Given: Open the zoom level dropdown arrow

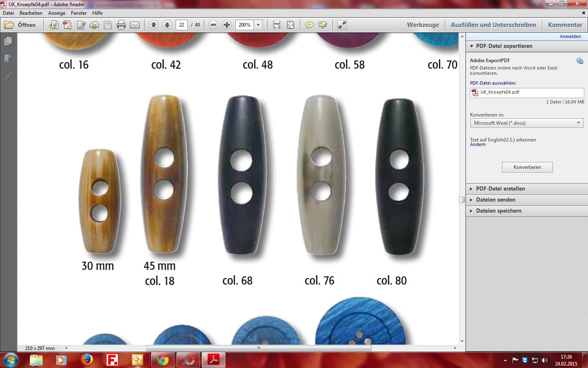Looking at the screenshot, I should pyautogui.click(x=258, y=25).
